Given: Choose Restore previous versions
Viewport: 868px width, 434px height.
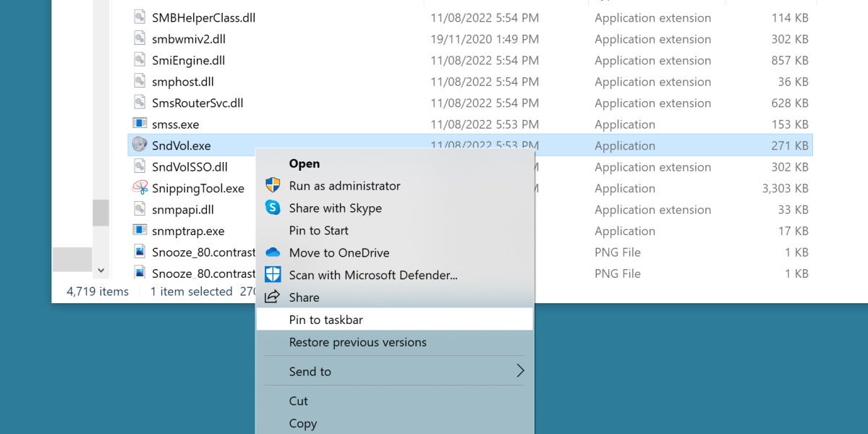Looking at the screenshot, I should [x=357, y=342].
